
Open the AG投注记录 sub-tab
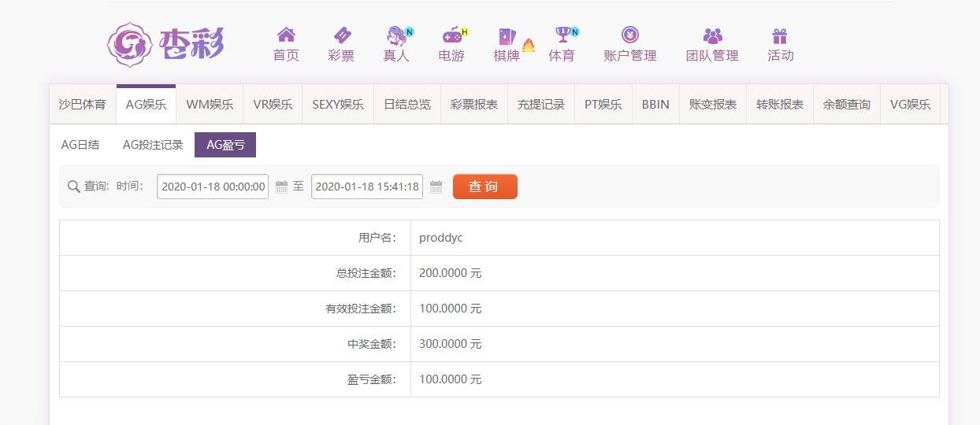point(153,145)
